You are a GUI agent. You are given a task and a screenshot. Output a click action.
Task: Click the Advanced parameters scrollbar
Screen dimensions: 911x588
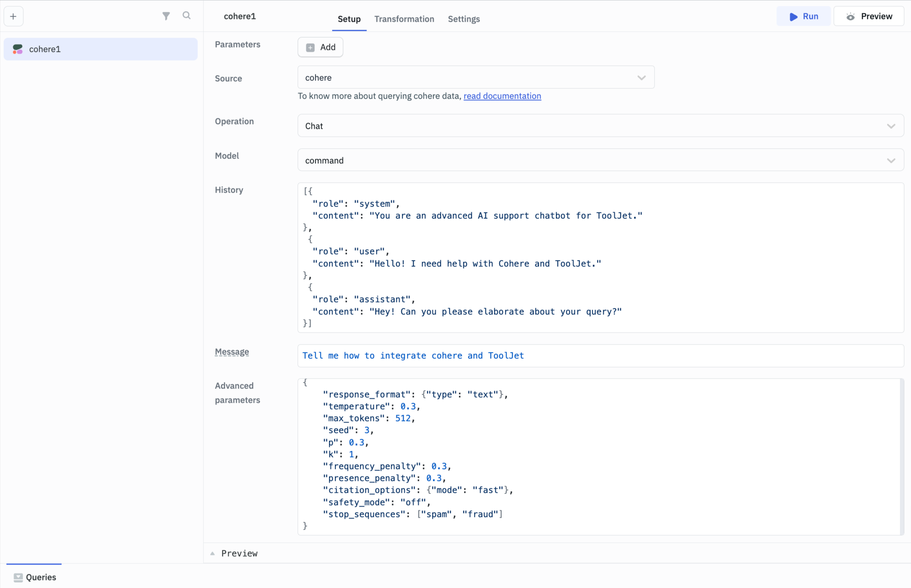tap(902, 456)
